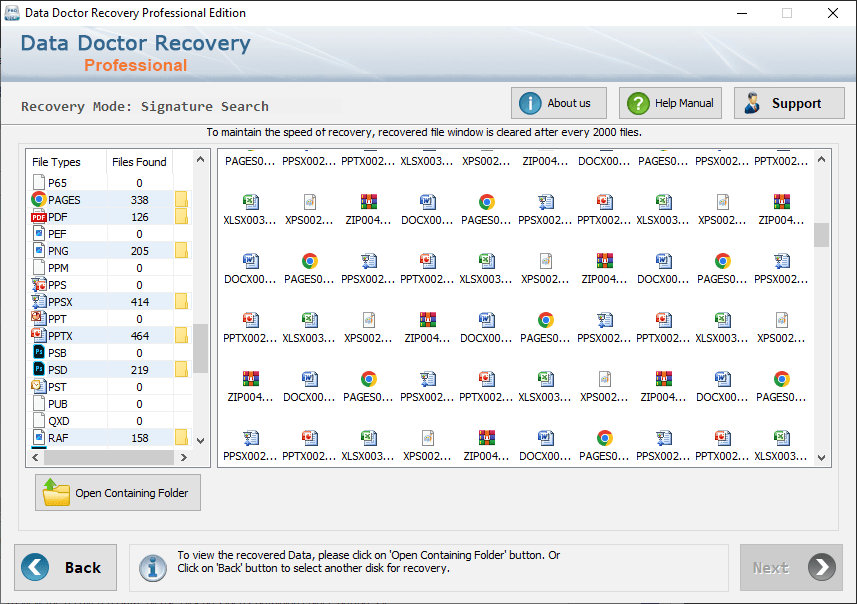
Task: Select DOCX00 file in row starting XLSX003
Action: pyautogui.click(x=427, y=210)
